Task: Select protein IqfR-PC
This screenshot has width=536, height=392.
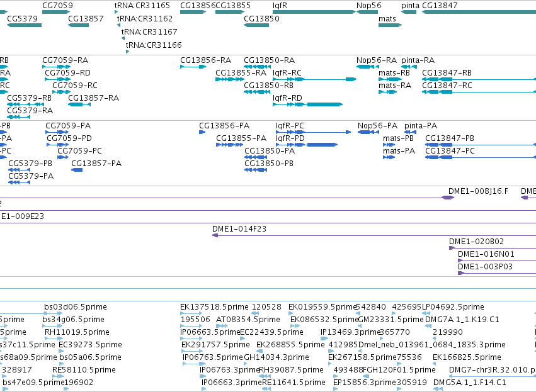Action: [314, 132]
